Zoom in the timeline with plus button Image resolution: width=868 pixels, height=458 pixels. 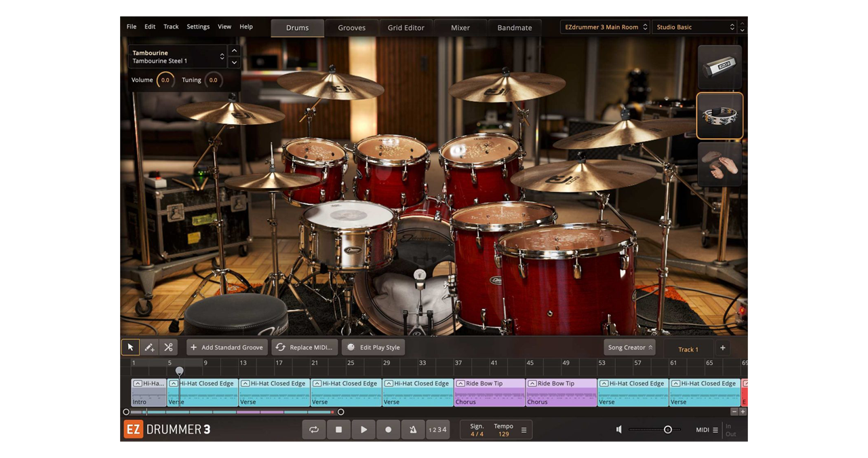point(743,412)
